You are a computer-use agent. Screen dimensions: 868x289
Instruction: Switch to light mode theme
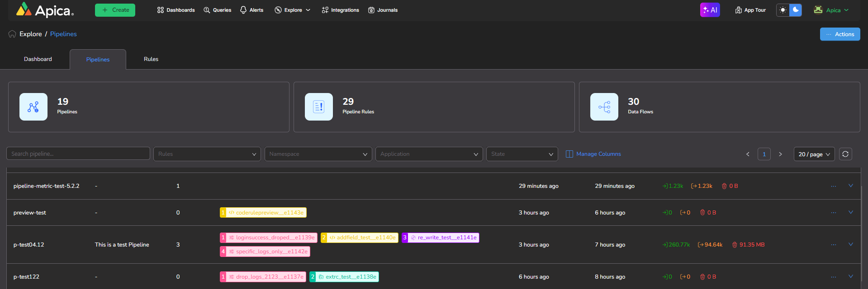coord(783,10)
